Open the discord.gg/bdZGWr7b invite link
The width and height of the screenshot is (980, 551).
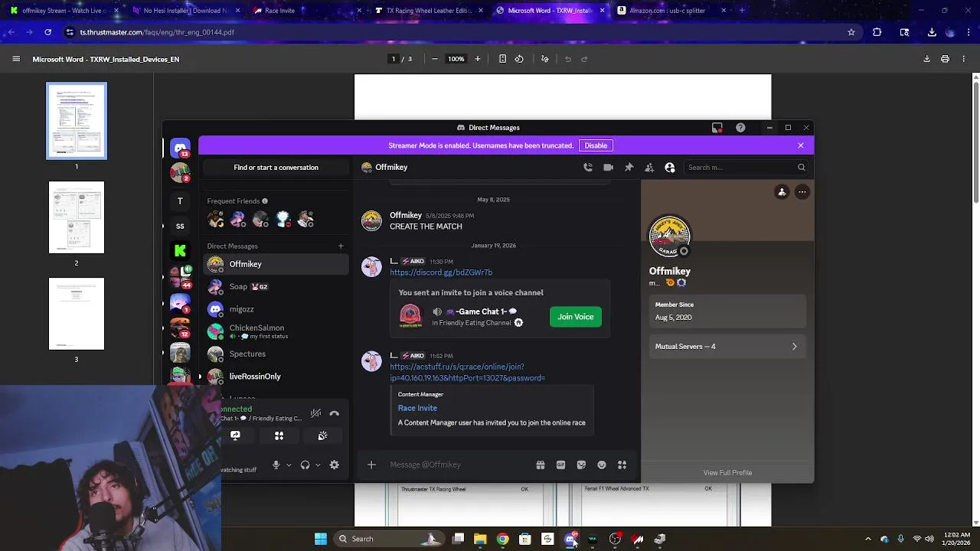[441, 272]
